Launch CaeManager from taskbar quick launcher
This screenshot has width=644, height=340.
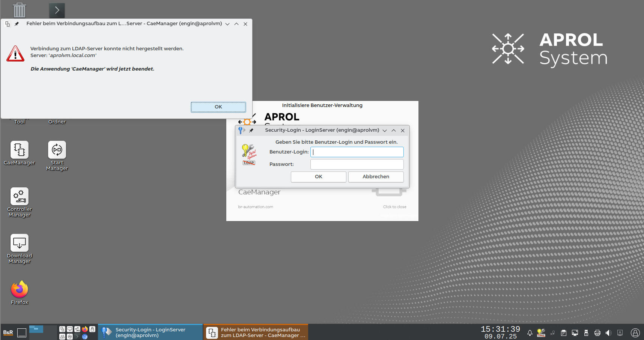tap(62, 329)
